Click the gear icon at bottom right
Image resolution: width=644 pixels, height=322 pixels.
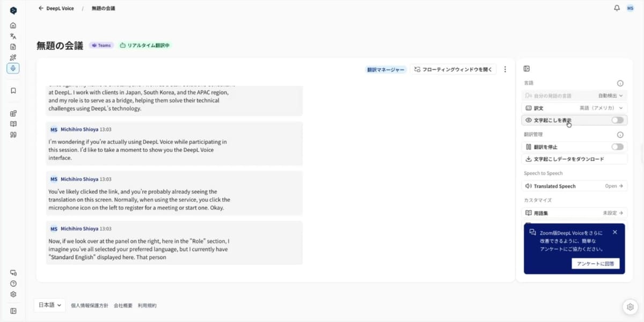point(630,306)
